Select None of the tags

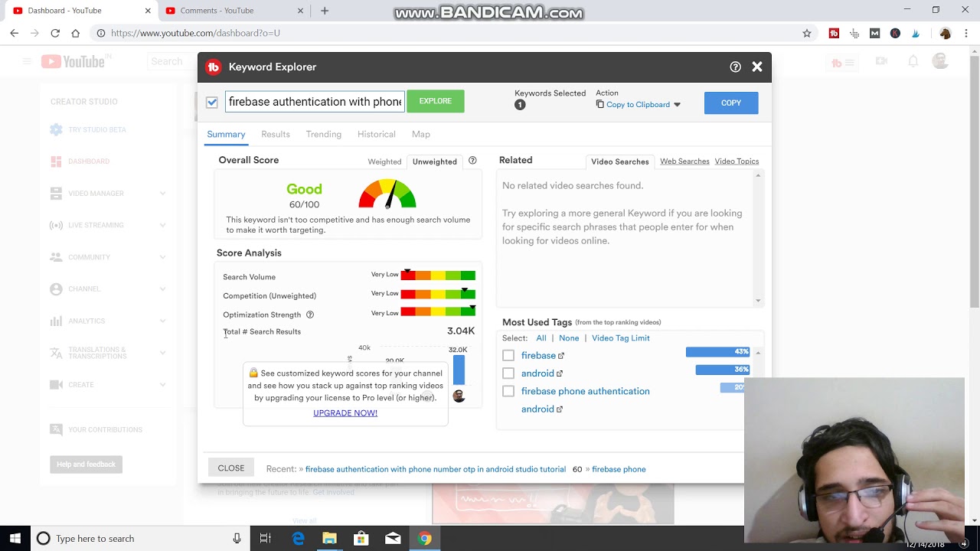coord(569,338)
